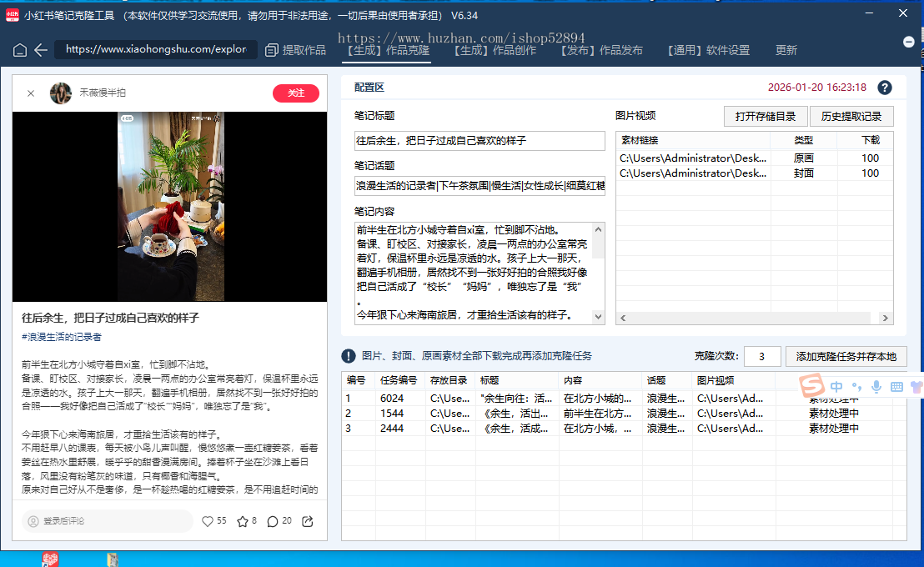The image size is (924, 567).
Task: Click the 存放目录 column header
Action: 449,381
